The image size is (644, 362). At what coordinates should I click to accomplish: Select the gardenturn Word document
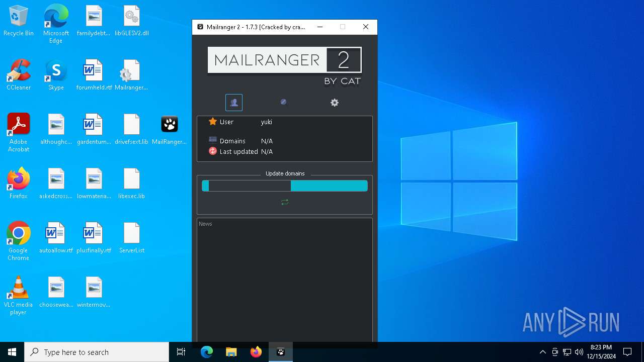pos(94,130)
